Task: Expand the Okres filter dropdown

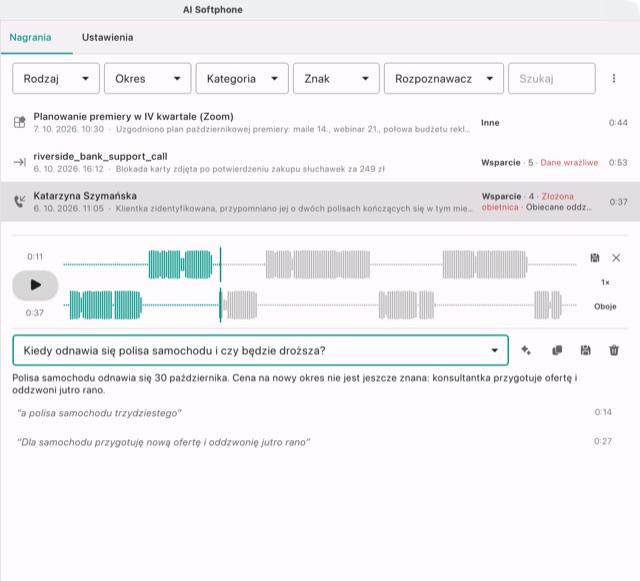Action: pos(147,78)
